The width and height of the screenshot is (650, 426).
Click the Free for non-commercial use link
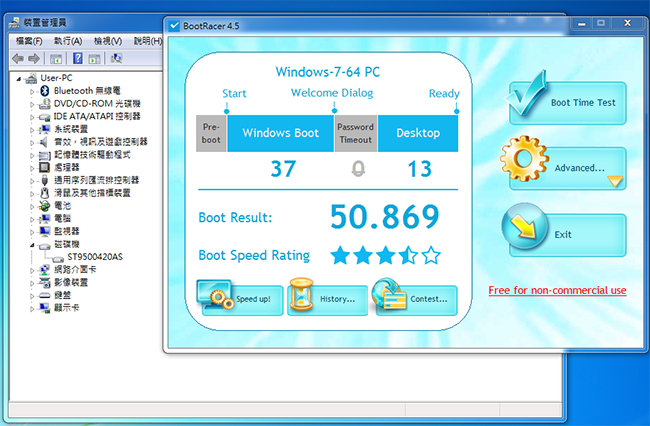coord(557,291)
